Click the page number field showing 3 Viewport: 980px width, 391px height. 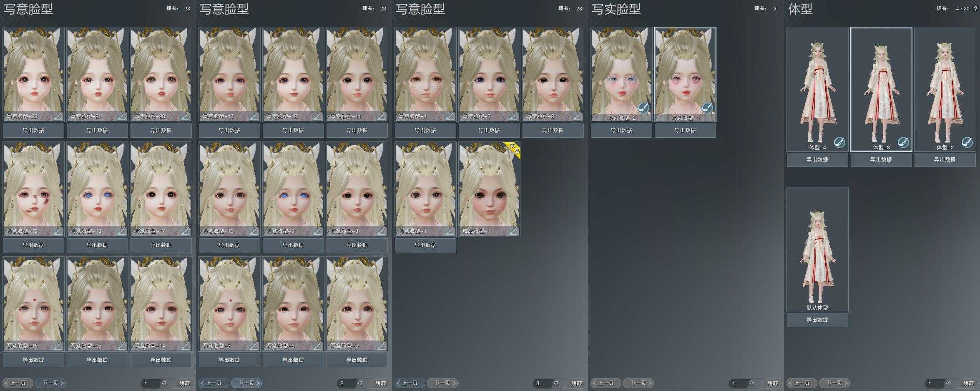tap(541, 383)
